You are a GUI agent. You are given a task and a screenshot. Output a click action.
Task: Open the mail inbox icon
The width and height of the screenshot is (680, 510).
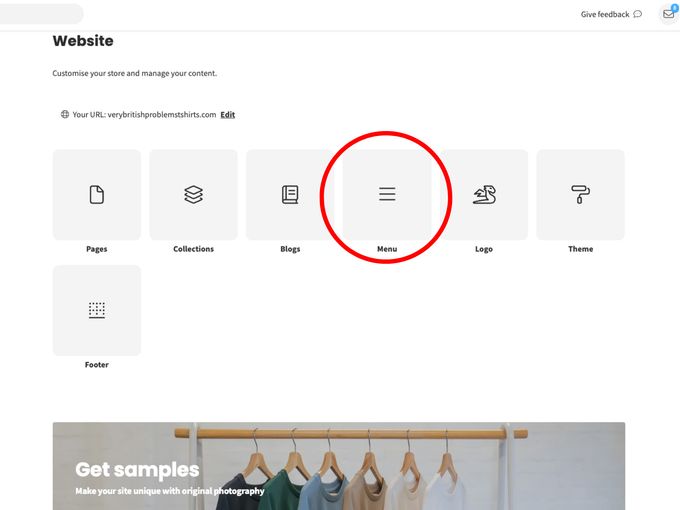(669, 14)
